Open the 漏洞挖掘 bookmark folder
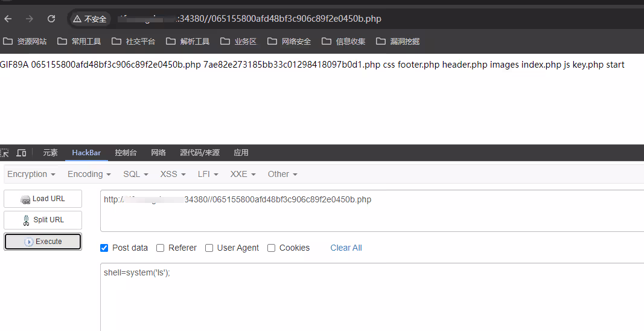 pyautogui.click(x=398, y=42)
